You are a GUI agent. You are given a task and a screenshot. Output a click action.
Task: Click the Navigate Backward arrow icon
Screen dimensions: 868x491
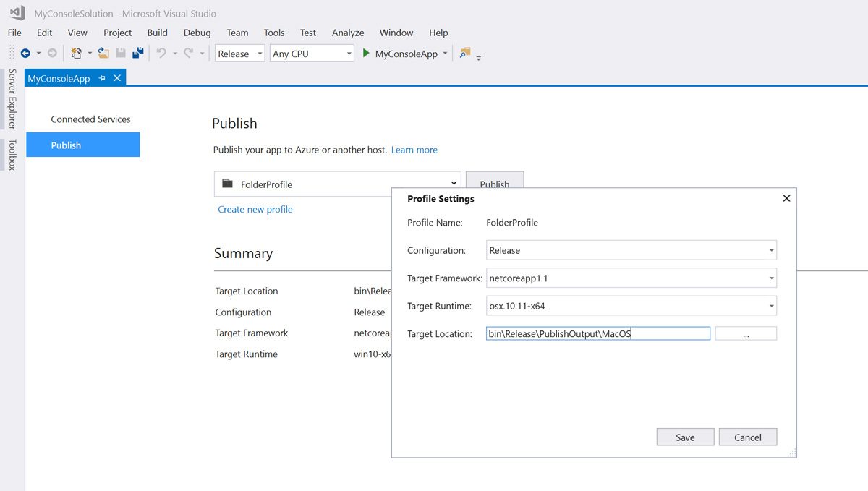(25, 54)
